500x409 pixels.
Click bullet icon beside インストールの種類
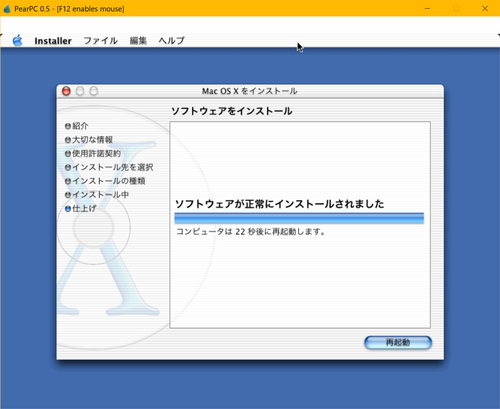[68, 181]
